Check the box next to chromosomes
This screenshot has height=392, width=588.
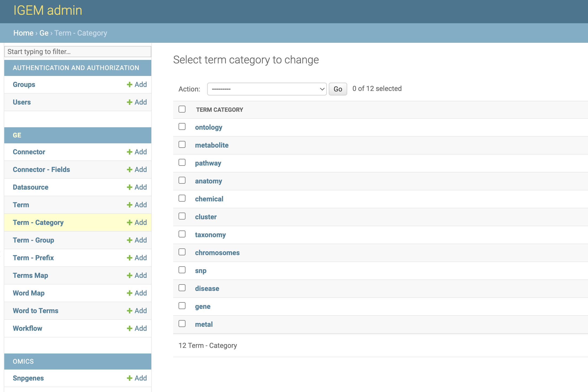pos(182,252)
